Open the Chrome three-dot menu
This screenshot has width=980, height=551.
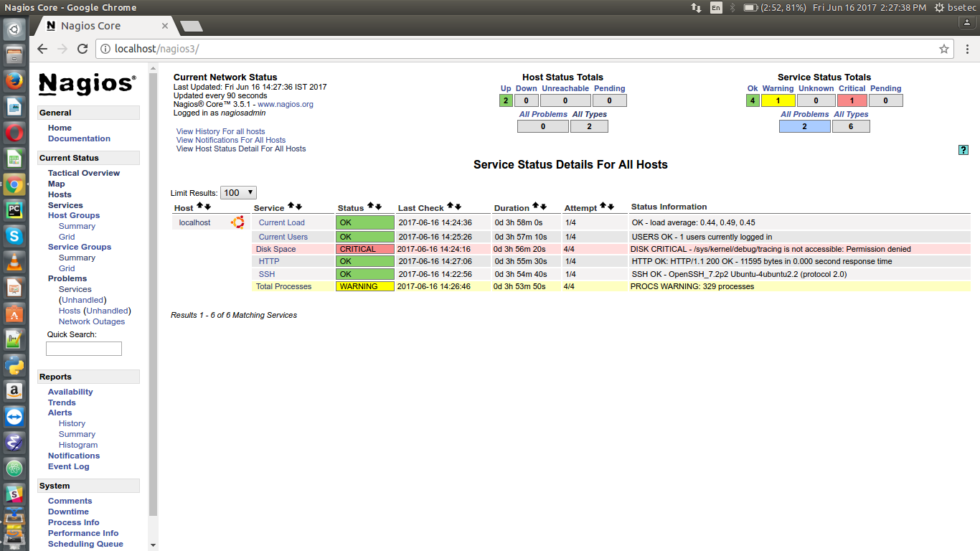click(x=966, y=49)
